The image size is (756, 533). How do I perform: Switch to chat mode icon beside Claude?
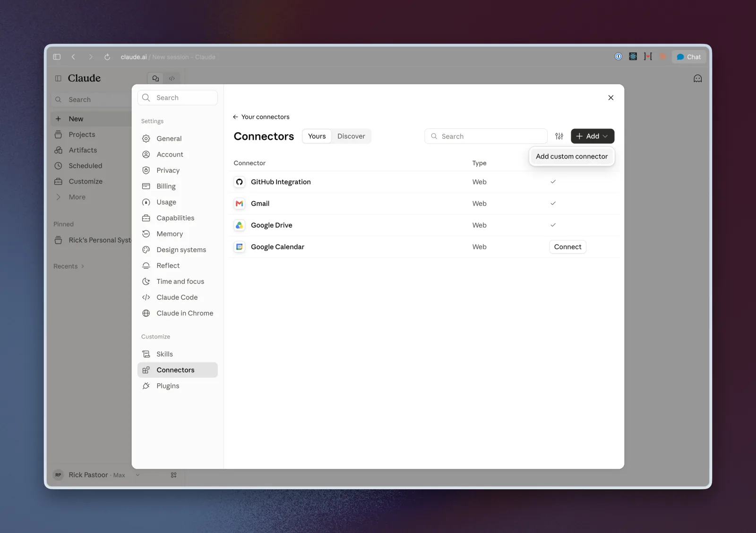coord(155,78)
